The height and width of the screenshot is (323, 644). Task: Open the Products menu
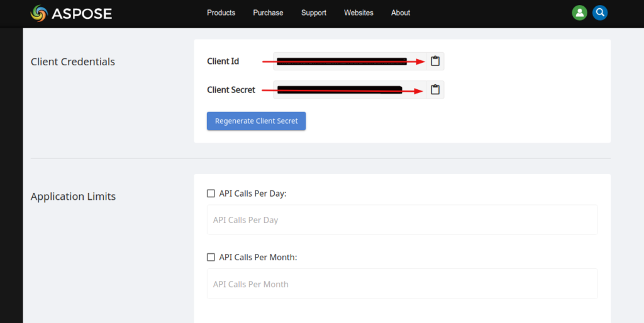[221, 13]
